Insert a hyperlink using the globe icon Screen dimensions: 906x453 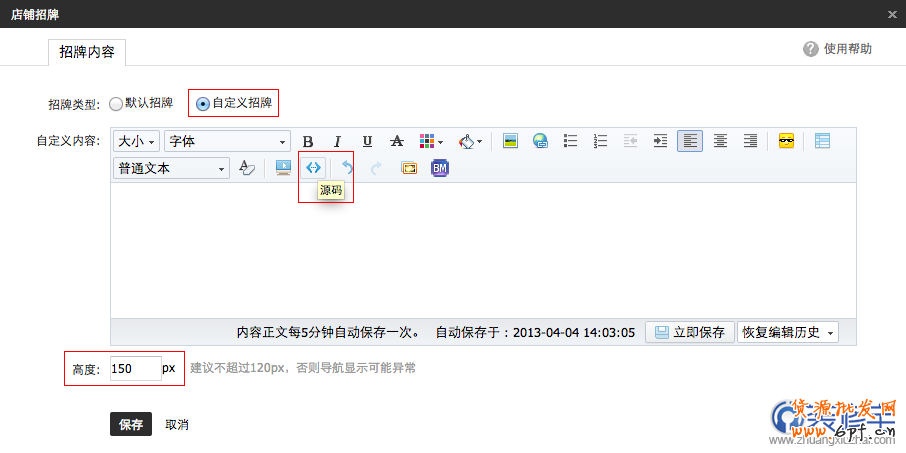tap(540, 141)
